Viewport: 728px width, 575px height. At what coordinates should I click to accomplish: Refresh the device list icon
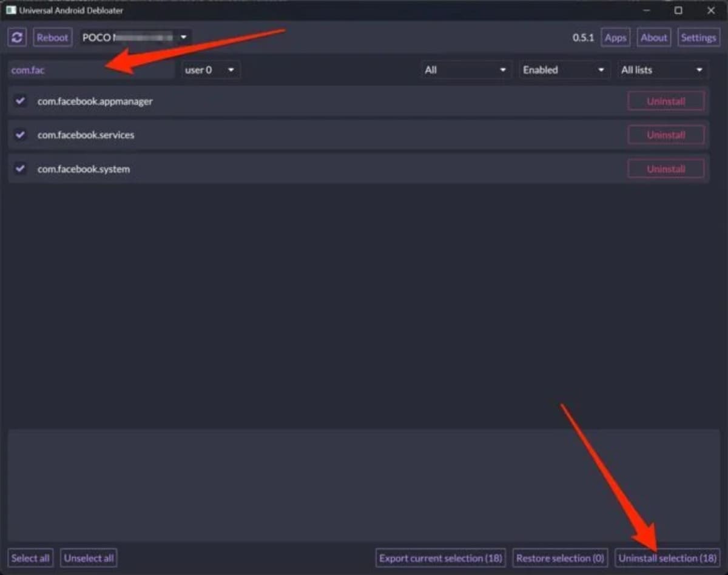coord(18,37)
